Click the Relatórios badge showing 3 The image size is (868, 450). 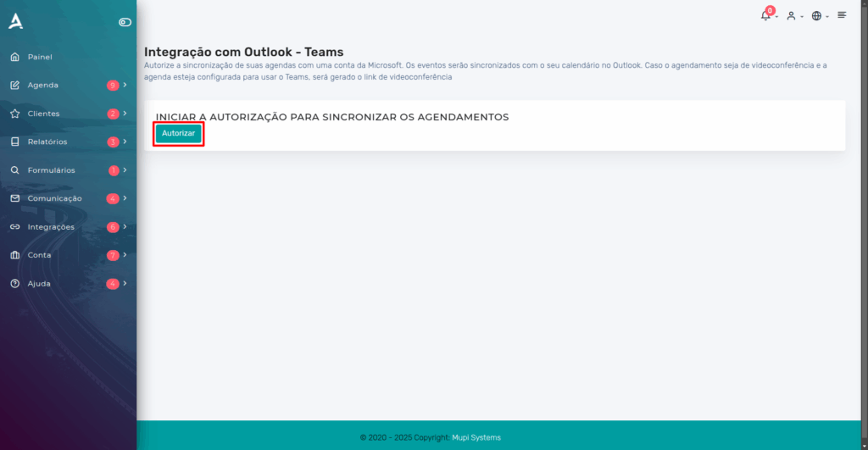point(113,142)
